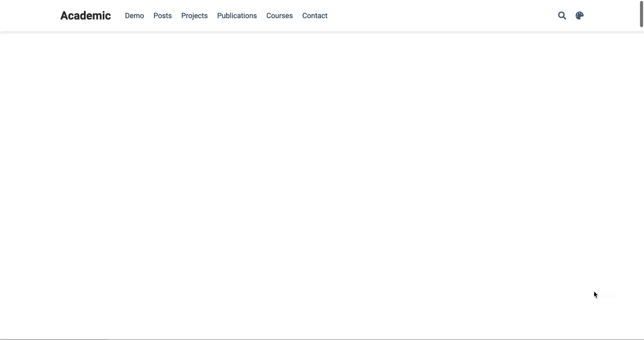The width and height of the screenshot is (644, 340).
Task: Navigate to Courses section
Action: (x=280, y=15)
